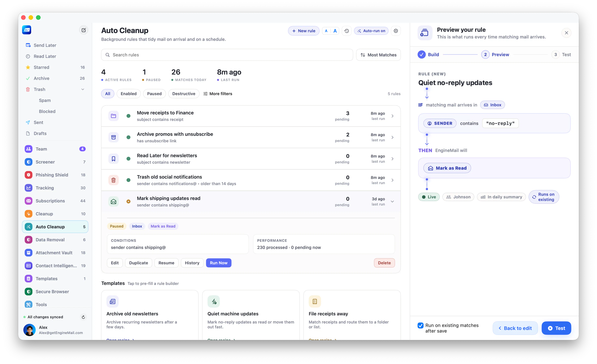The width and height of the screenshot is (597, 364).
Task: Toggle enabled dot of Archive promos rule
Action: [128, 137]
